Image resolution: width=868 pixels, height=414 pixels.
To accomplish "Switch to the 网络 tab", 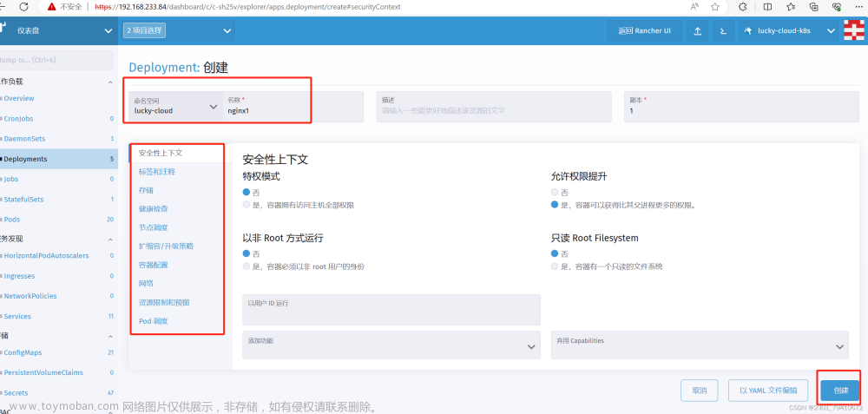I will coord(146,283).
